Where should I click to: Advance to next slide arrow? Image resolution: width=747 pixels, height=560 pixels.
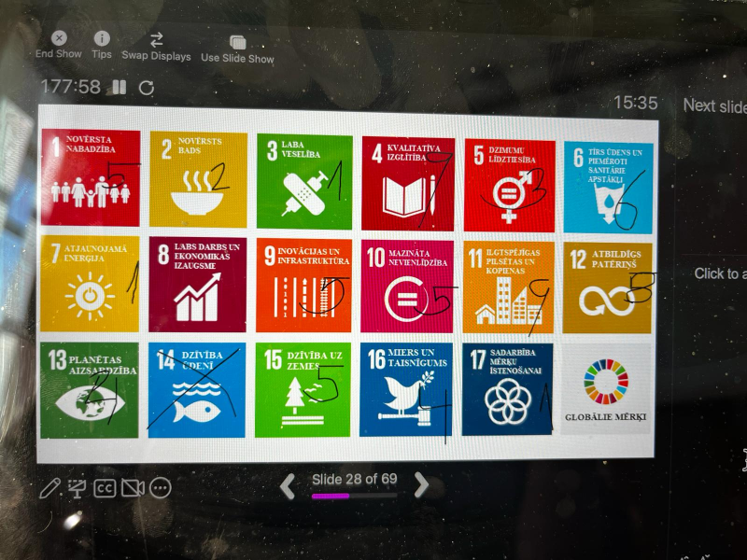pyautogui.click(x=422, y=483)
